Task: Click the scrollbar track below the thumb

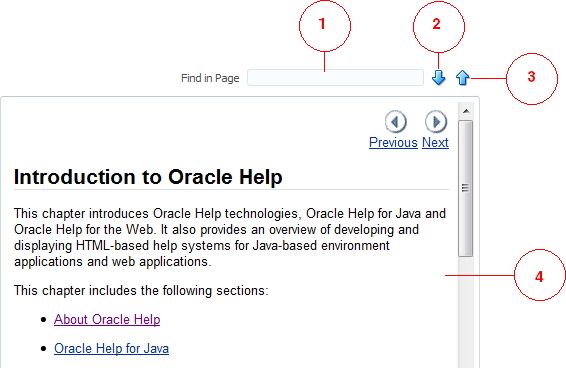Action: pos(466,312)
